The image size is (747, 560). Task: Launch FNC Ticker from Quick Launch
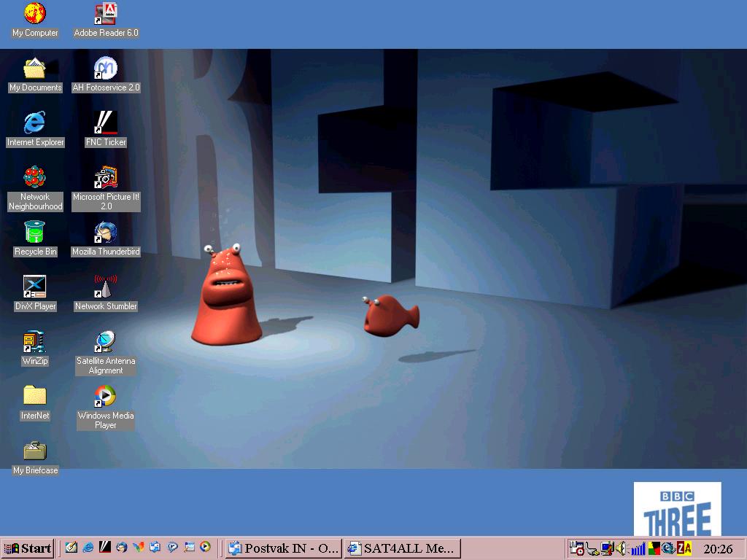tap(105, 548)
